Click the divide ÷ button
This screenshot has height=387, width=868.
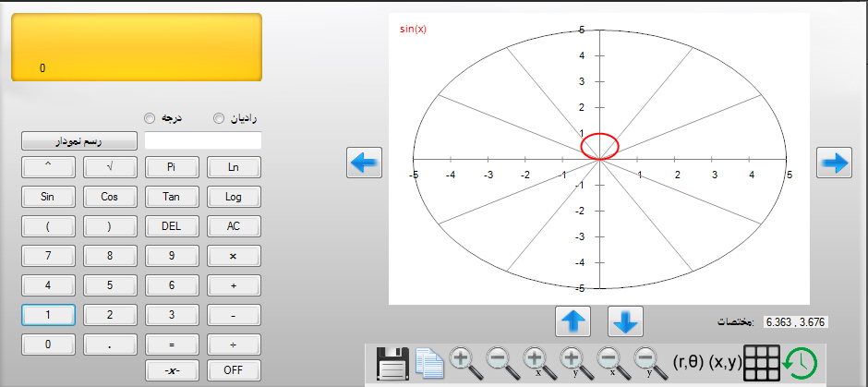[234, 344]
